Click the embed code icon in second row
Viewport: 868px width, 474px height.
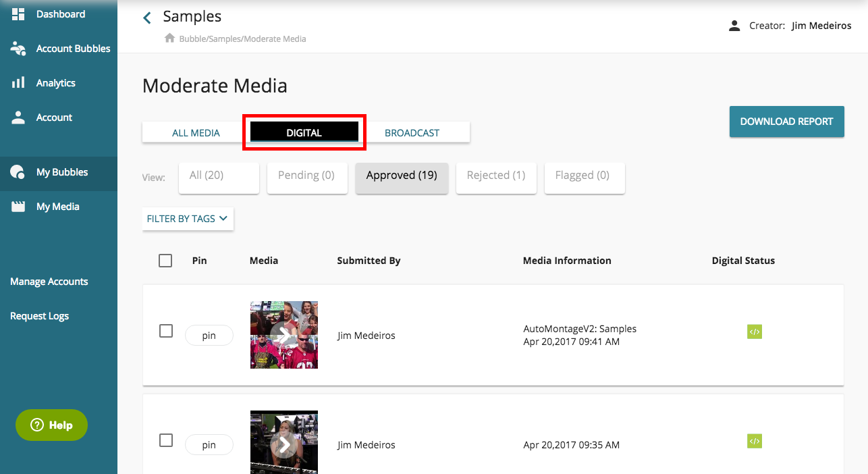754,441
